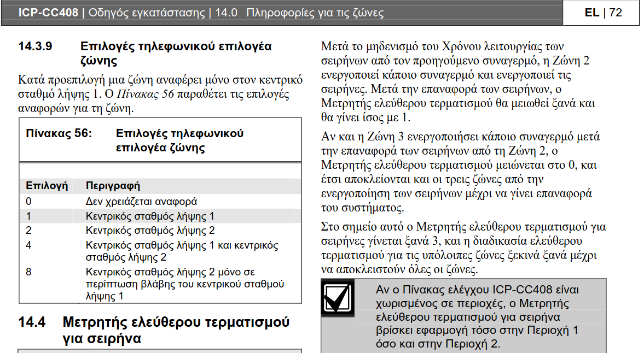Click header text 'Οδηγός εγκατάστασης'

click(147, 13)
